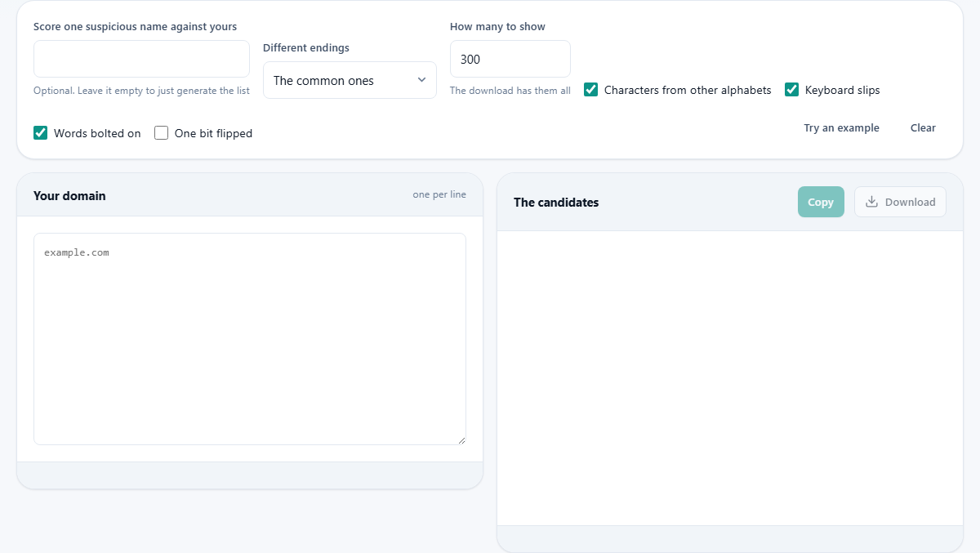
Task: Copy the candidates list
Action: tap(821, 202)
